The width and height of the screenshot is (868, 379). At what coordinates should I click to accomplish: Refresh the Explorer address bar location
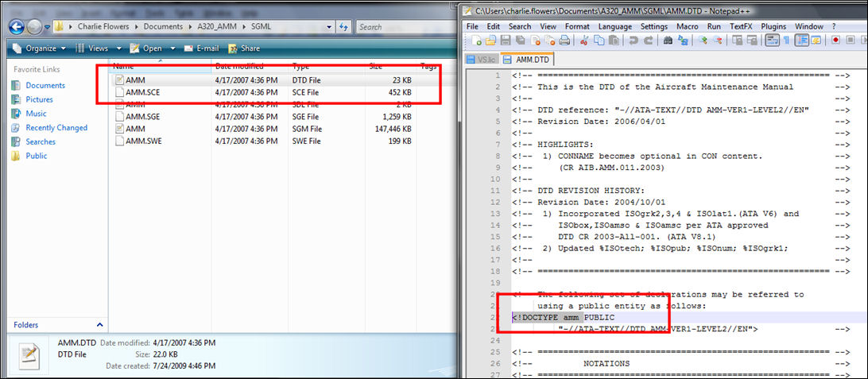point(343,26)
